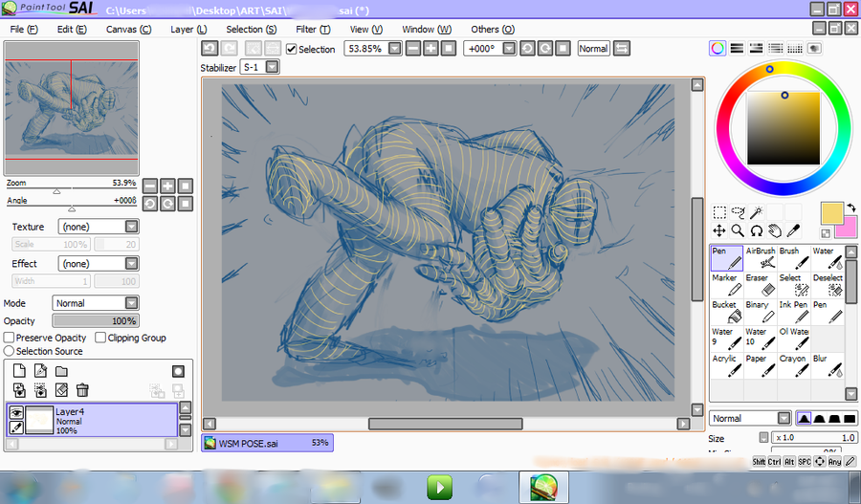Pick the eyedropper color picker tool
This screenshot has width=861, height=504.
pyautogui.click(x=793, y=230)
